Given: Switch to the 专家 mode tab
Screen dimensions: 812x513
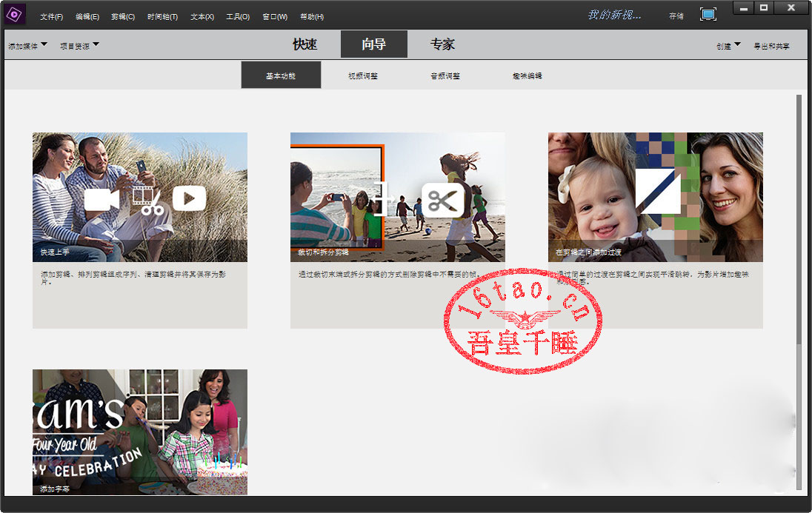Looking at the screenshot, I should click(442, 44).
